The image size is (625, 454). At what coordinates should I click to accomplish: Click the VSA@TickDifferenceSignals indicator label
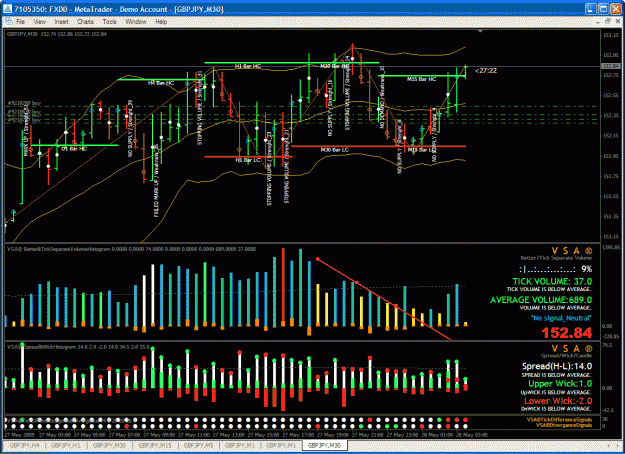[559, 420]
